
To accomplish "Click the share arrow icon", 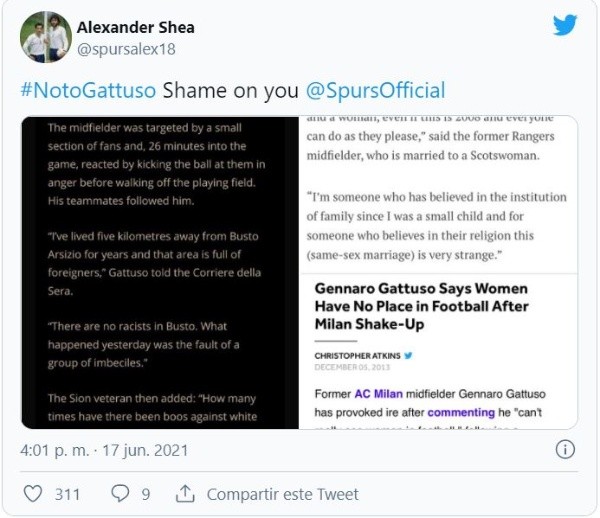I will (x=185, y=494).
